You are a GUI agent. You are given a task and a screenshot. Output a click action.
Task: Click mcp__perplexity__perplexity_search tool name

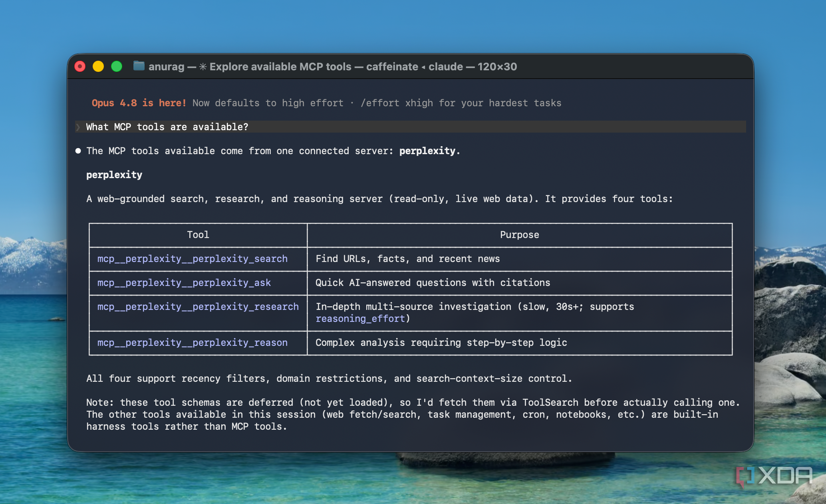193,259
